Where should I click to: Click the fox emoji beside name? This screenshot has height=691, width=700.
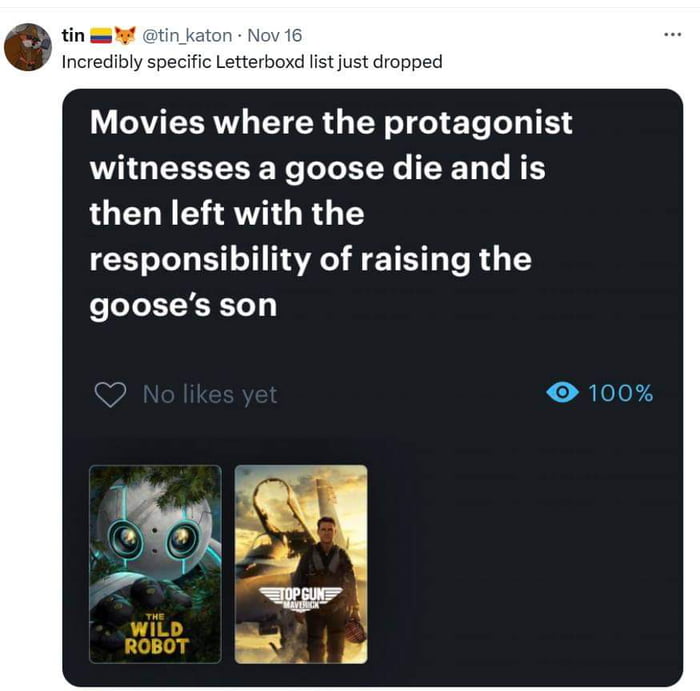click(125, 35)
